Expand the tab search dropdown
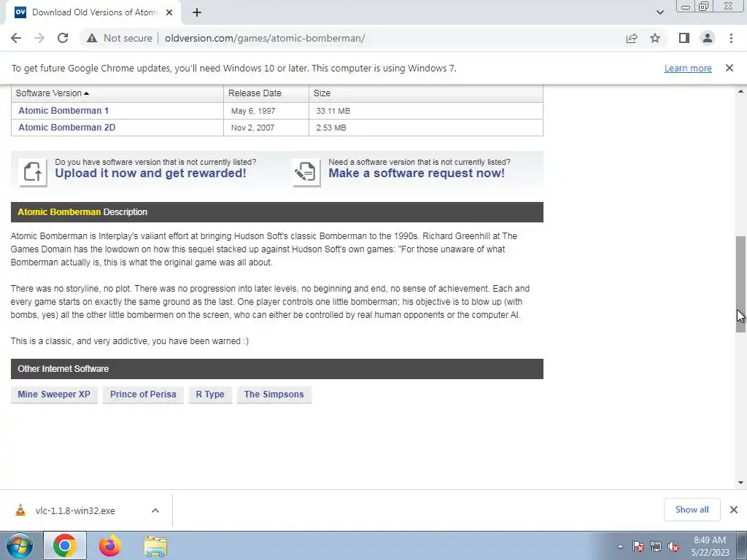The height and width of the screenshot is (560, 747). pos(659,12)
